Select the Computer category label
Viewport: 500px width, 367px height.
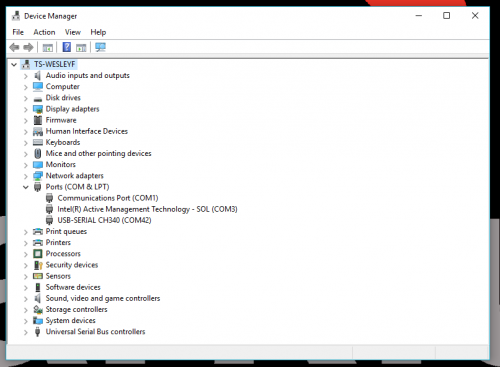point(63,87)
